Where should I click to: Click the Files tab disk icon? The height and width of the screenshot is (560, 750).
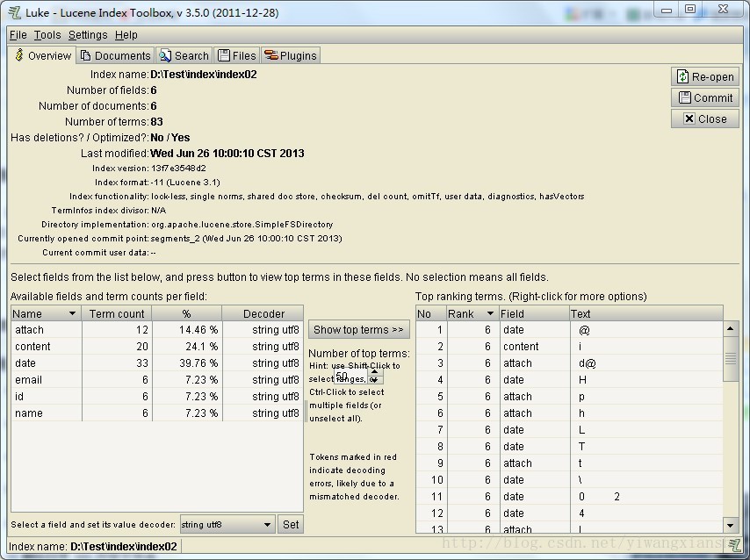[224, 55]
